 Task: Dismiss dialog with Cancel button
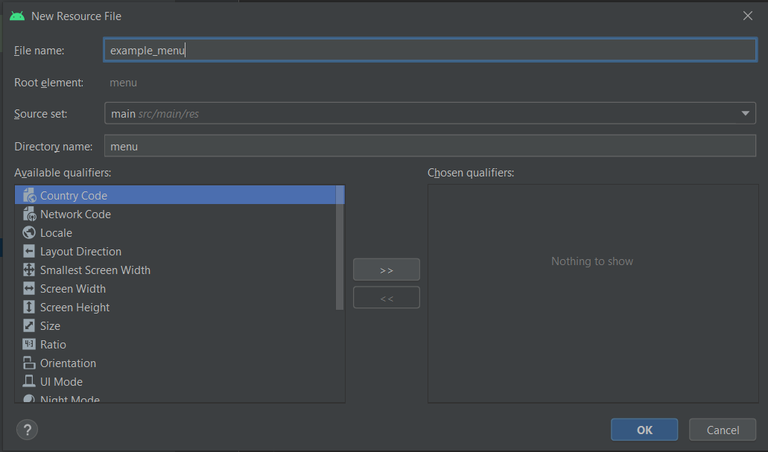pos(722,429)
